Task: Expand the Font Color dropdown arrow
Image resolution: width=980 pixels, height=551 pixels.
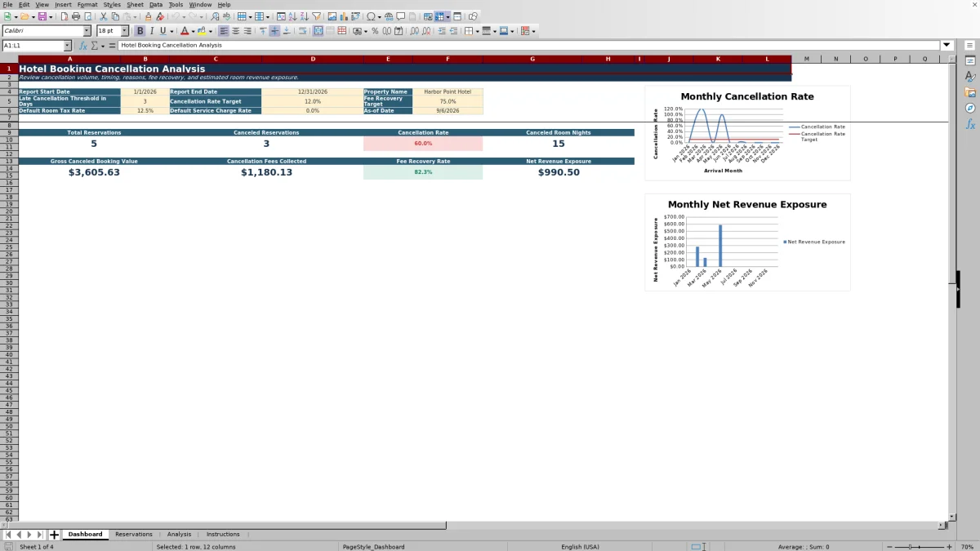Action: click(x=193, y=31)
